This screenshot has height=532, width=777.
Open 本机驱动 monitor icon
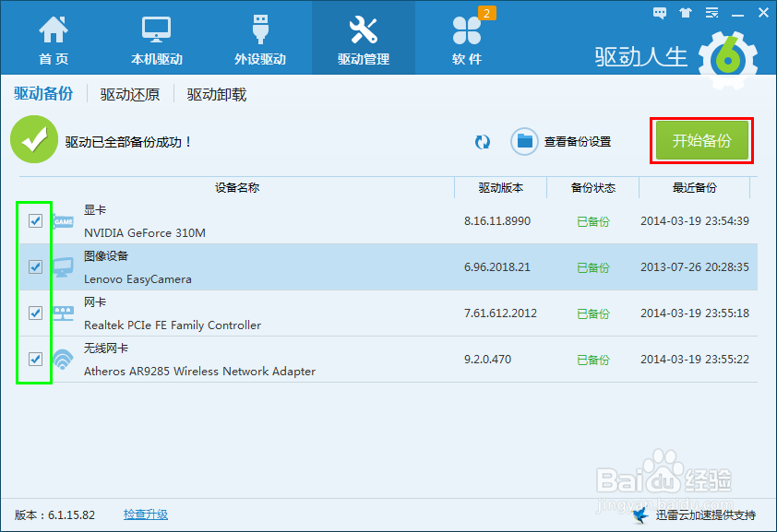click(x=157, y=30)
